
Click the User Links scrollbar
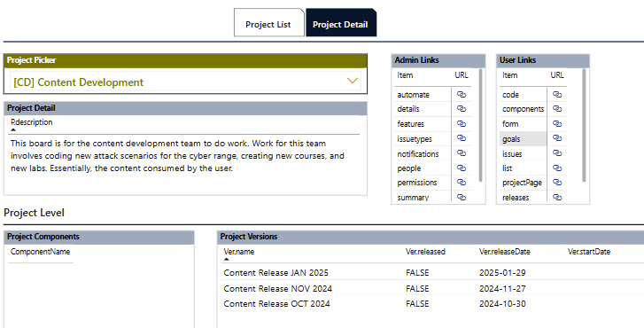click(x=584, y=125)
